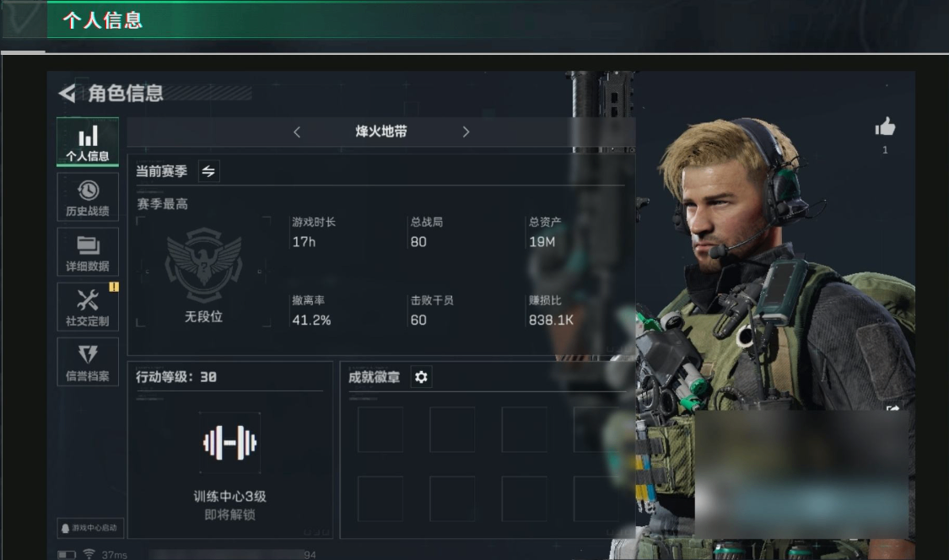949x560 pixels.
Task: Click the share icon near character
Action: (892, 409)
